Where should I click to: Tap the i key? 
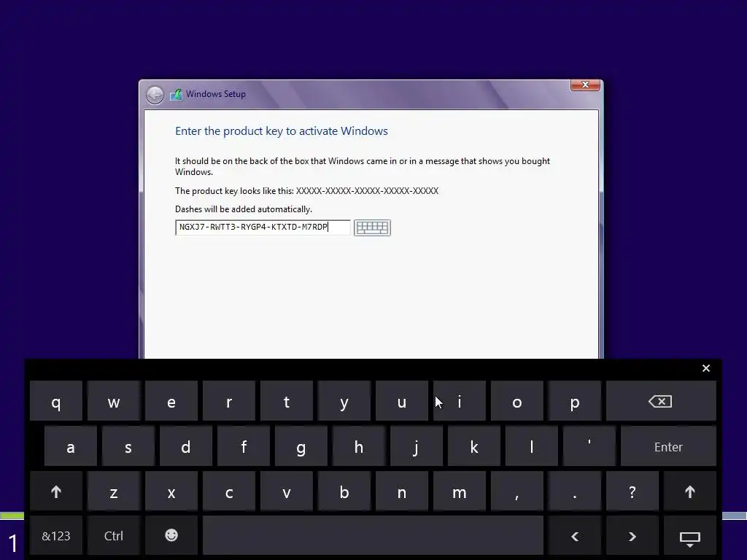[x=460, y=401]
